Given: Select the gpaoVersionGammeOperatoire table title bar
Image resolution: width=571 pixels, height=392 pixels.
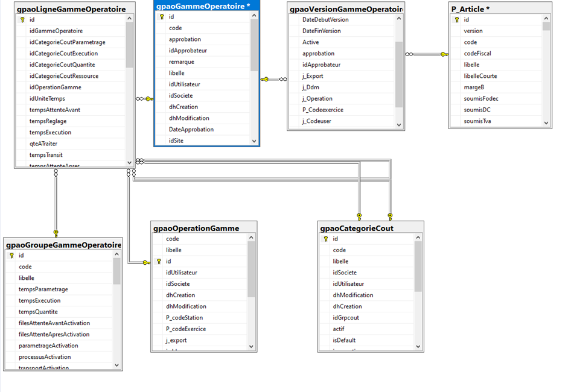Looking at the screenshot, I should pos(345,8).
